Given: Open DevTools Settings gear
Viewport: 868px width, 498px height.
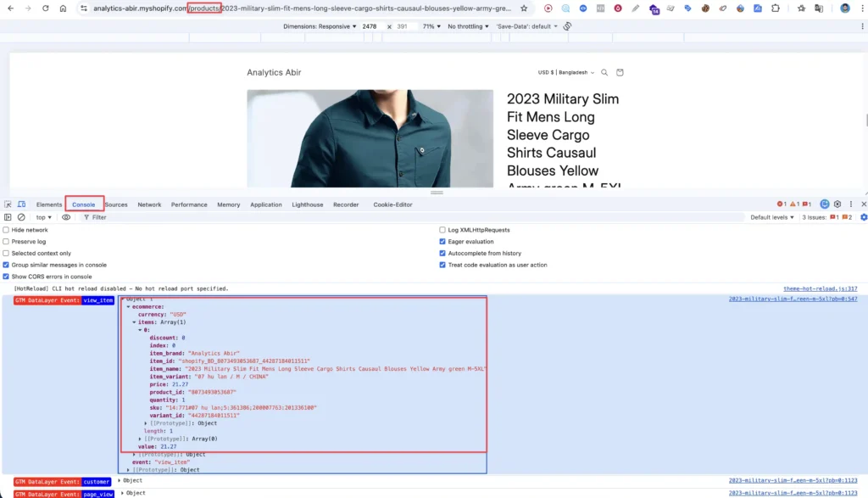Looking at the screenshot, I should coord(837,204).
